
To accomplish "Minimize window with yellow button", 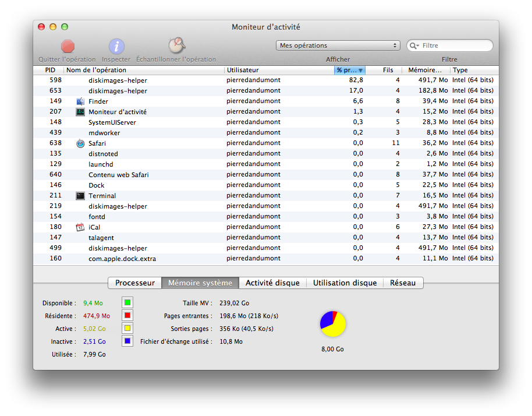I will click(x=53, y=27).
